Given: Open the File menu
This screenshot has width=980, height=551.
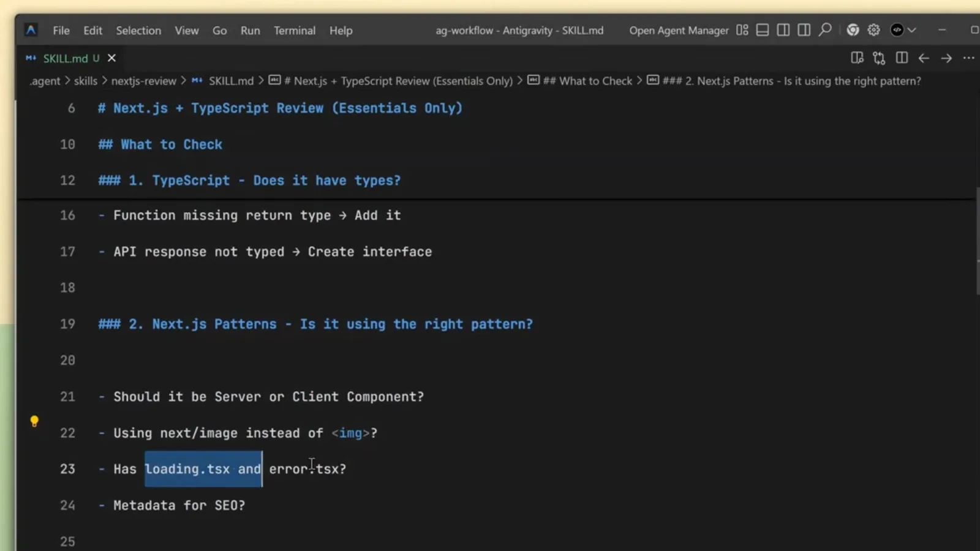Looking at the screenshot, I should [x=61, y=31].
